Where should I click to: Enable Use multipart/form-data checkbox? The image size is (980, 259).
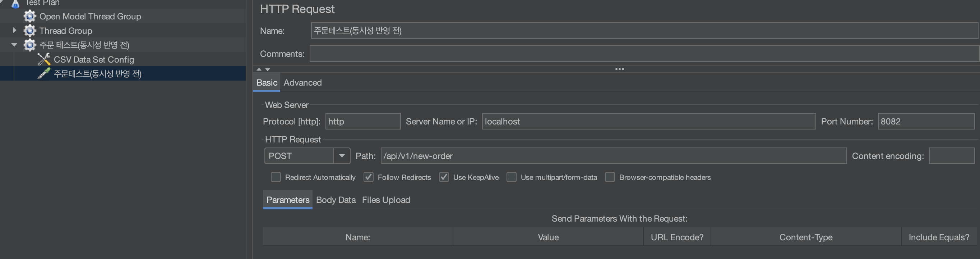pos(512,177)
